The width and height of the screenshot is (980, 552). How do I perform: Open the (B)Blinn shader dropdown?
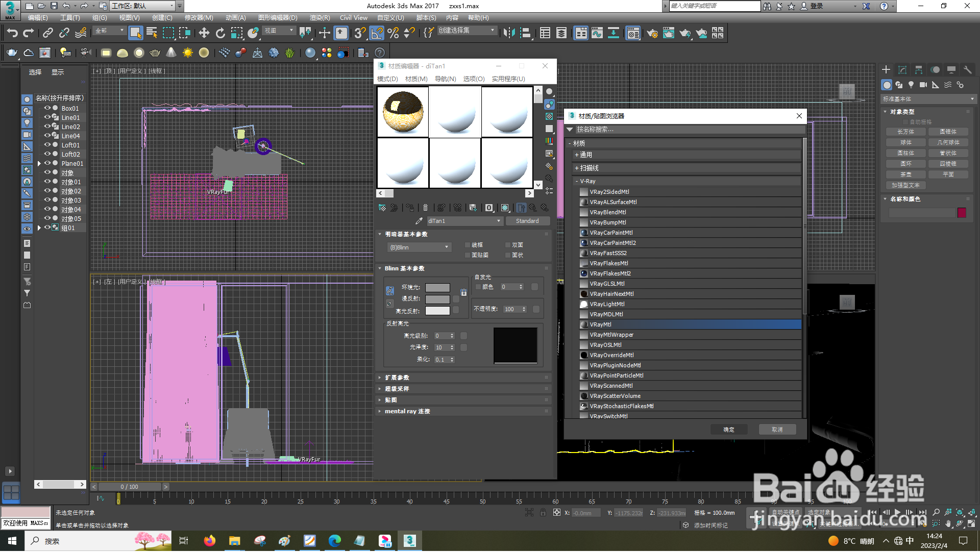(419, 247)
